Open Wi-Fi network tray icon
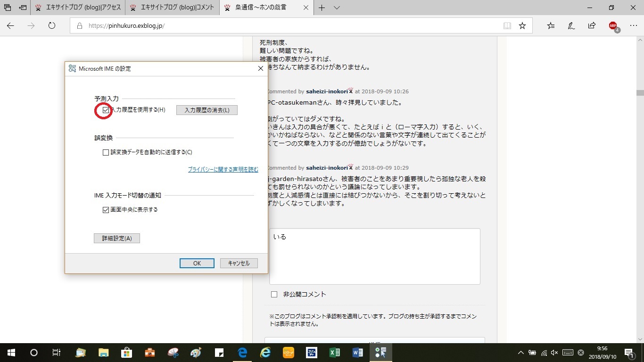 point(544,353)
